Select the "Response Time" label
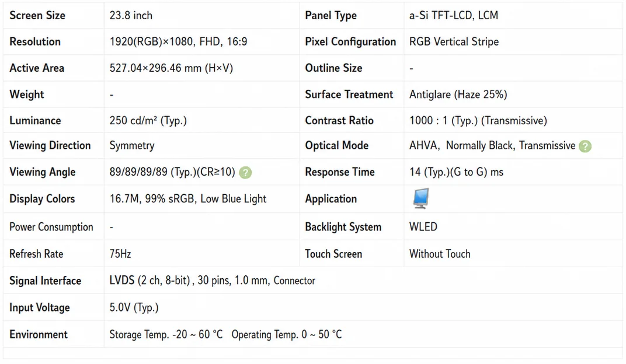 coord(340,172)
